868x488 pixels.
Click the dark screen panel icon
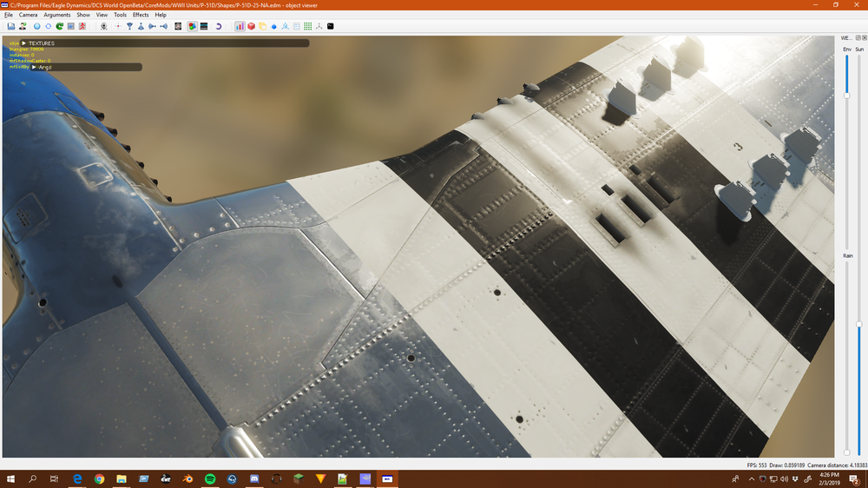[204, 26]
